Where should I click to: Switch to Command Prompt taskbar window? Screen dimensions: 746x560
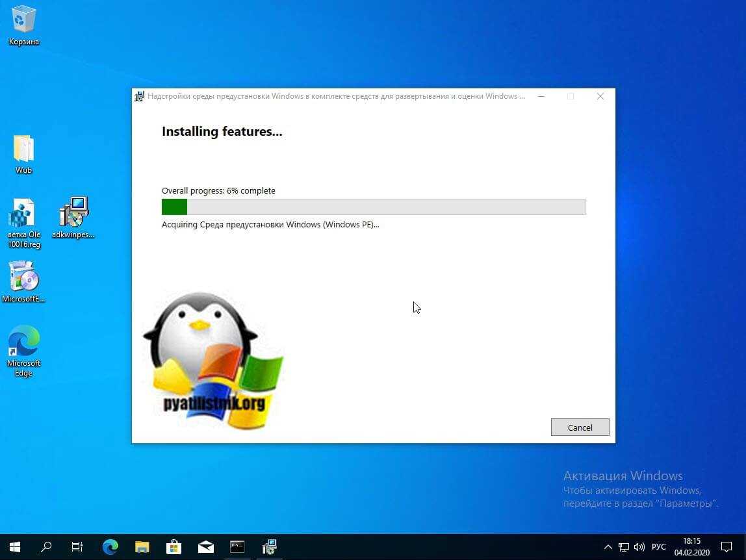237,547
